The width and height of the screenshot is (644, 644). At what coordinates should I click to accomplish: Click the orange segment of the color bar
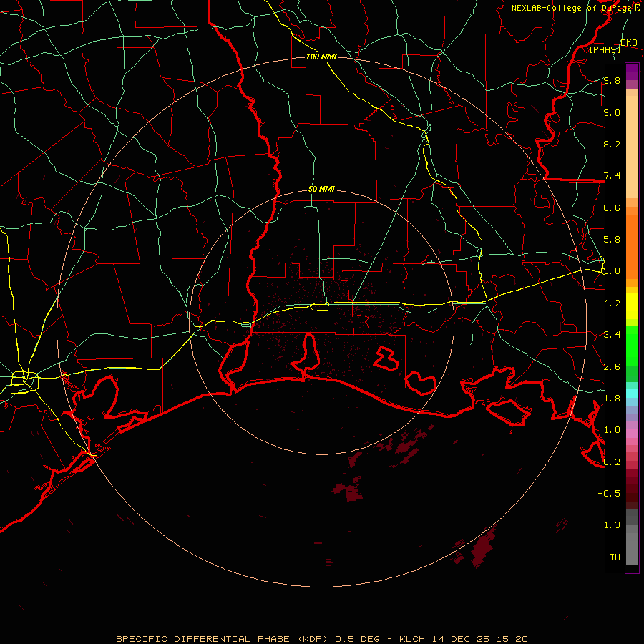coord(632,248)
